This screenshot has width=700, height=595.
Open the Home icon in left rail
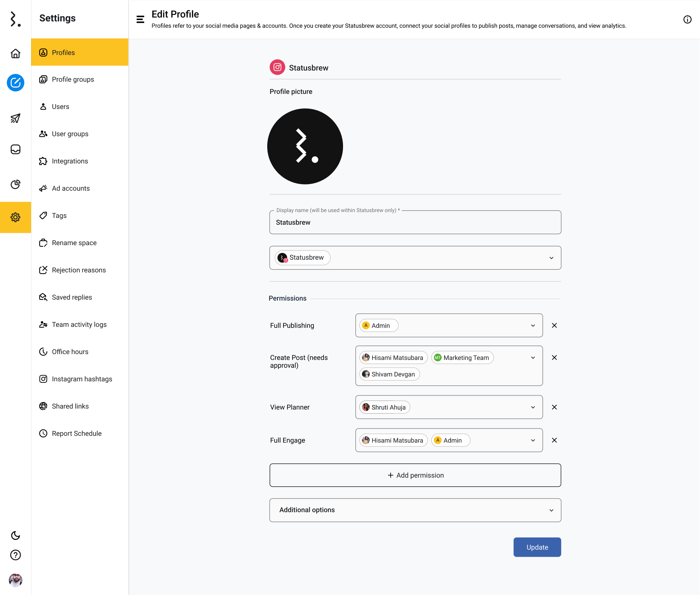16,53
